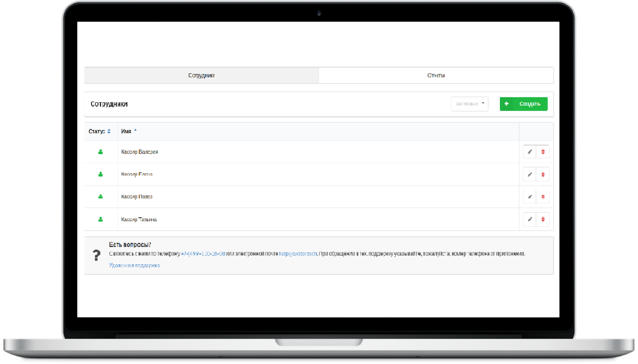
Task: Click green status icon of Кассир Татьяна
Action: click(x=100, y=219)
